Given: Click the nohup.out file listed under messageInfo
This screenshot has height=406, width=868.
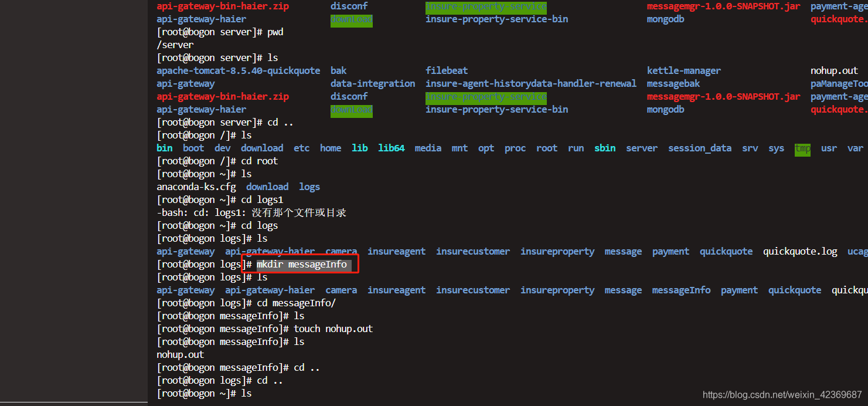Looking at the screenshot, I should (x=179, y=354).
